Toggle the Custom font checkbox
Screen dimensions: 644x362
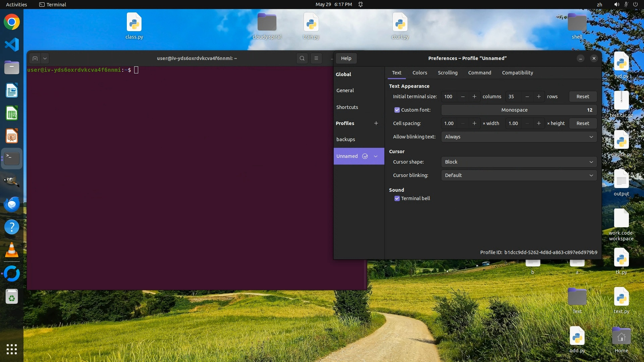click(x=397, y=110)
